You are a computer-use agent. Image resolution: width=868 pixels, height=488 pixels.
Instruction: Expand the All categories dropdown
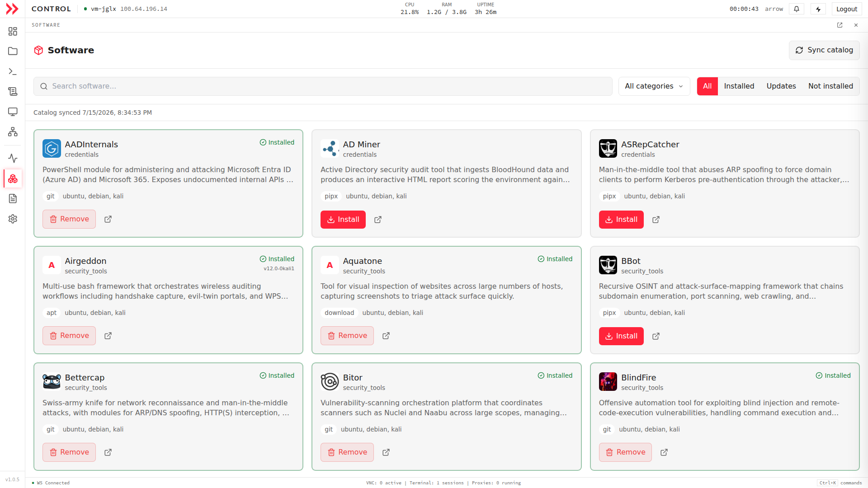[654, 86]
